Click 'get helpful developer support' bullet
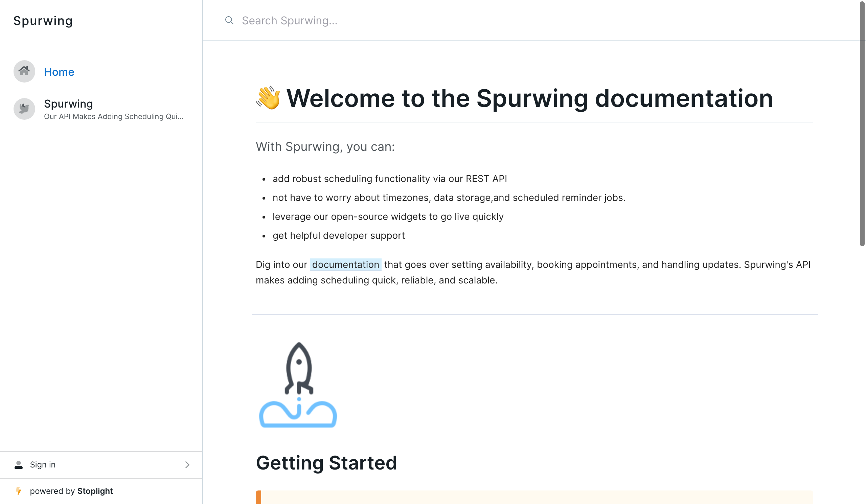The image size is (866, 504). pyautogui.click(x=339, y=236)
